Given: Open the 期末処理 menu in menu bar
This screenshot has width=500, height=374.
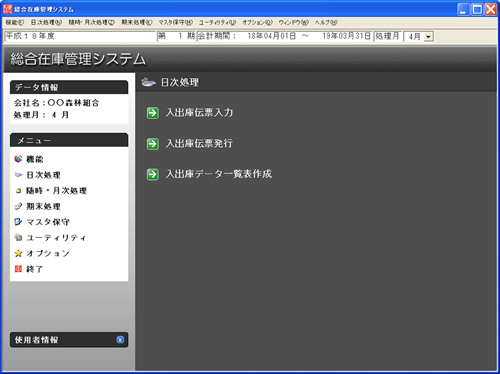Looking at the screenshot, I should point(137,22).
